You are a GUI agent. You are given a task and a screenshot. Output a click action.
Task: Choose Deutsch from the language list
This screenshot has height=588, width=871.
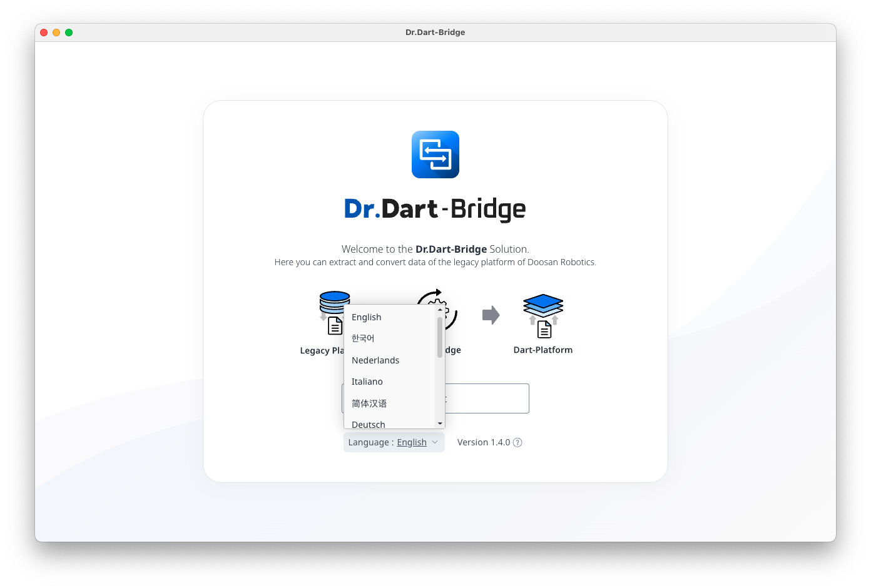(x=369, y=424)
